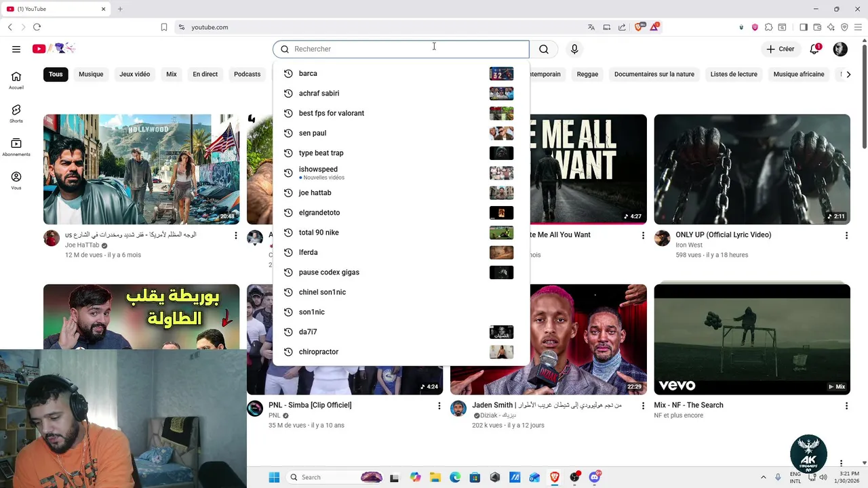Open Brave Shields lion icon

coord(639,27)
